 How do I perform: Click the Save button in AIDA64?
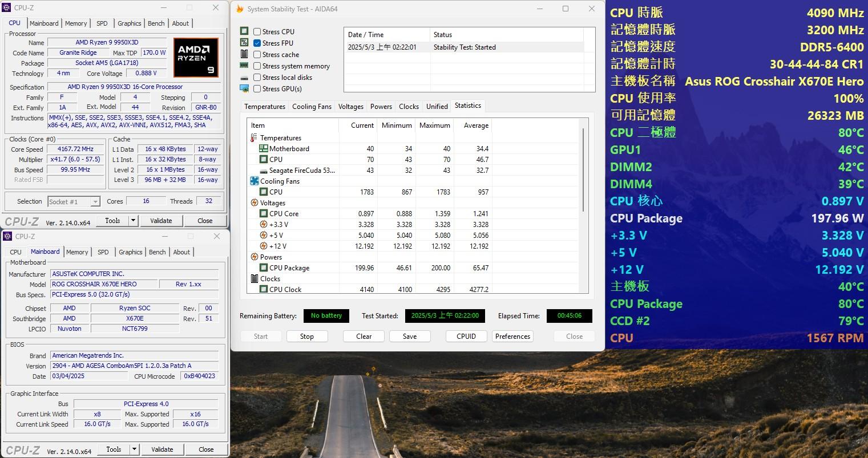tap(410, 337)
